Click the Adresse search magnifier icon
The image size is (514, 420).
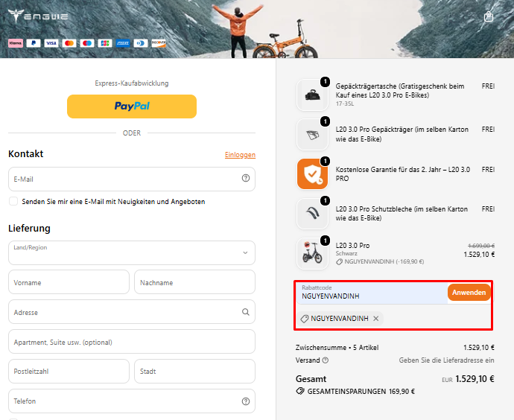pos(246,312)
